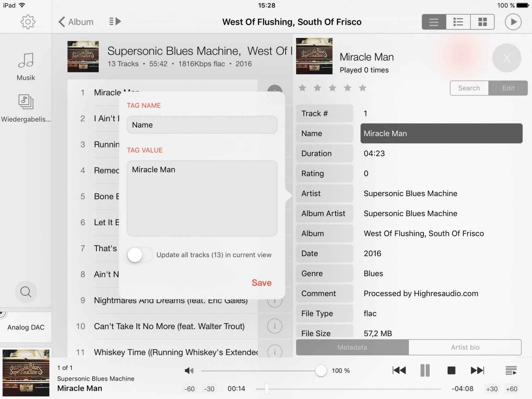Viewport: 532px width, 399px height.
Task: Click the play-queue icon beside Album
Action: click(x=115, y=22)
